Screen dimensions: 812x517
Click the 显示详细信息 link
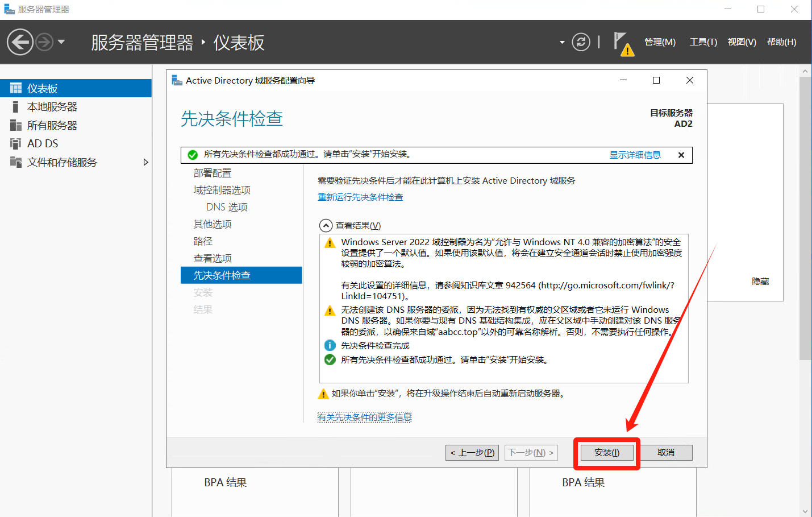[635, 155]
